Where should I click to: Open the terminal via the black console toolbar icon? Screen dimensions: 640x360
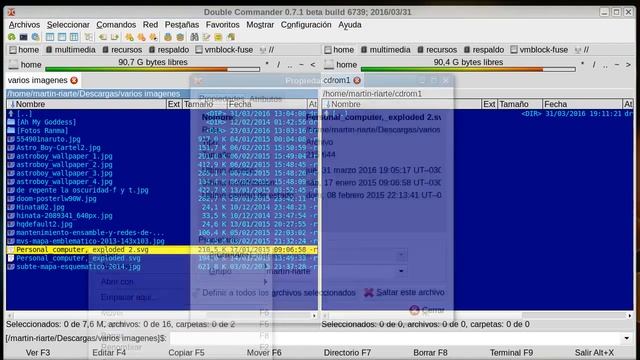coord(24,37)
